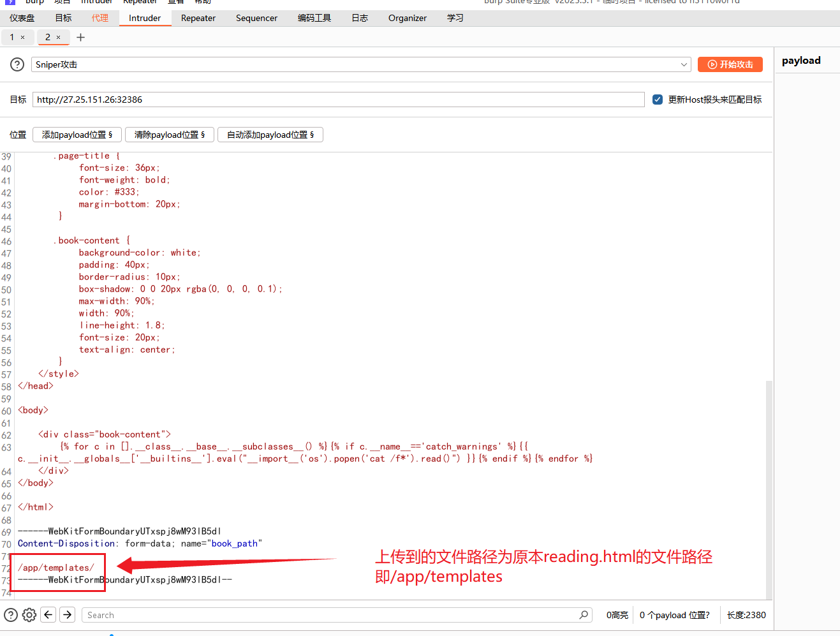Open the 日志 tab

[360, 18]
